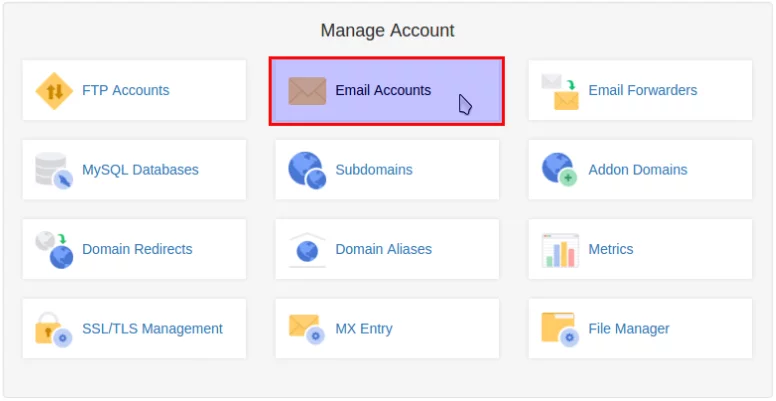Click the MySQL Databases cylinder icon
The width and height of the screenshot is (776, 401).
coord(54,170)
